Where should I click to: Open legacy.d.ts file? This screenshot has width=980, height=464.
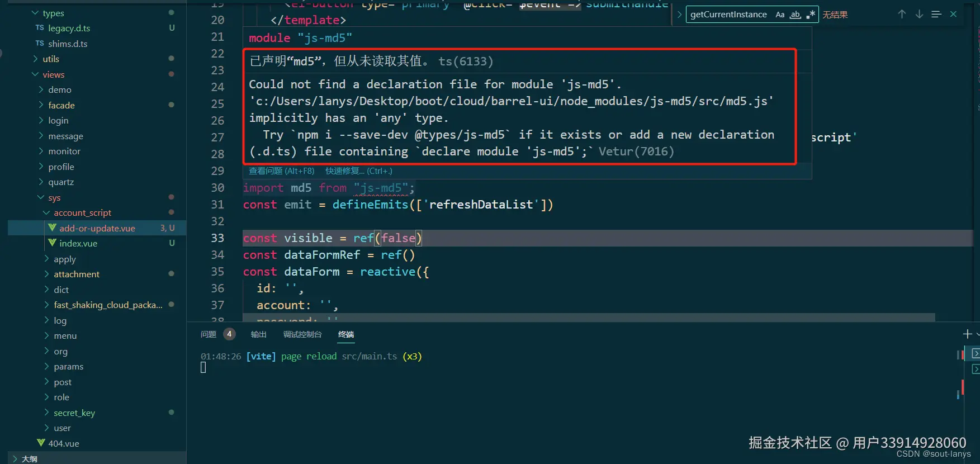pos(69,28)
